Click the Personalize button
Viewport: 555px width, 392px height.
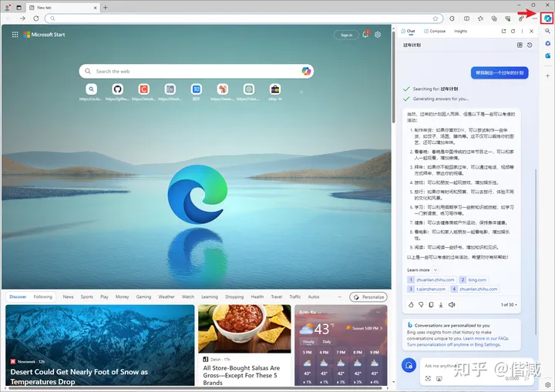point(368,297)
